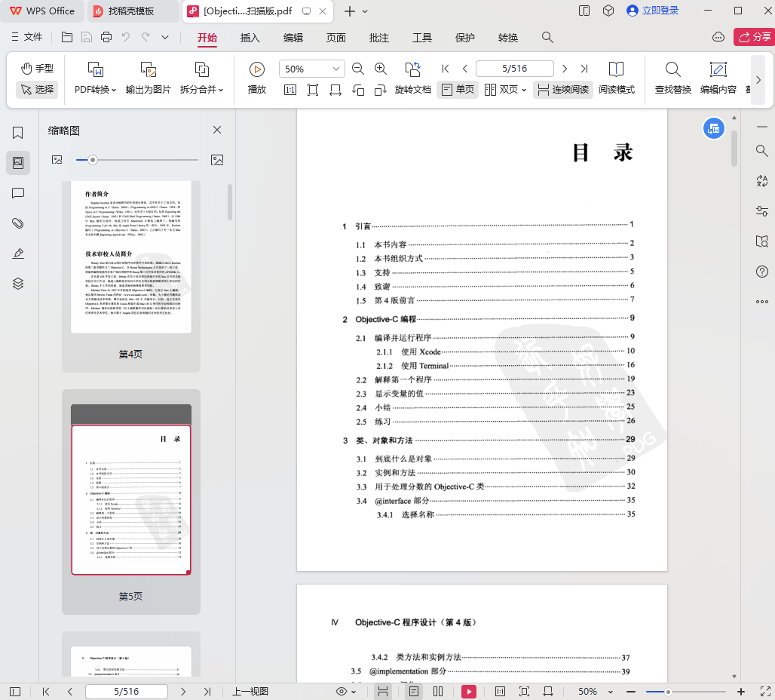The image size is (775, 700).
Task: Adjust the thumbnail size slider
Action: (x=93, y=160)
